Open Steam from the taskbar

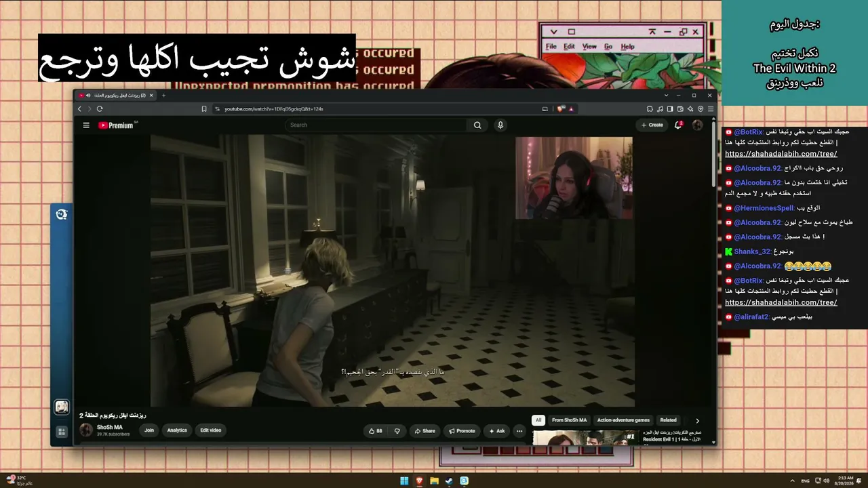pos(449,481)
